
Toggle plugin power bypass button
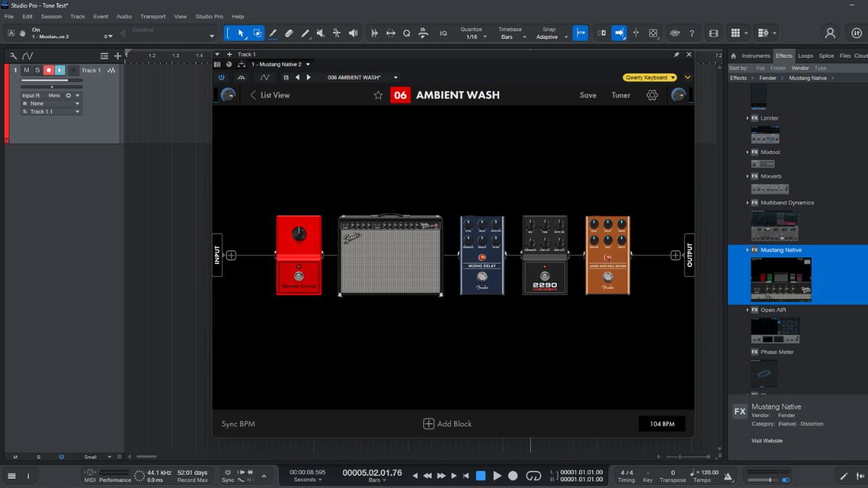tap(221, 77)
